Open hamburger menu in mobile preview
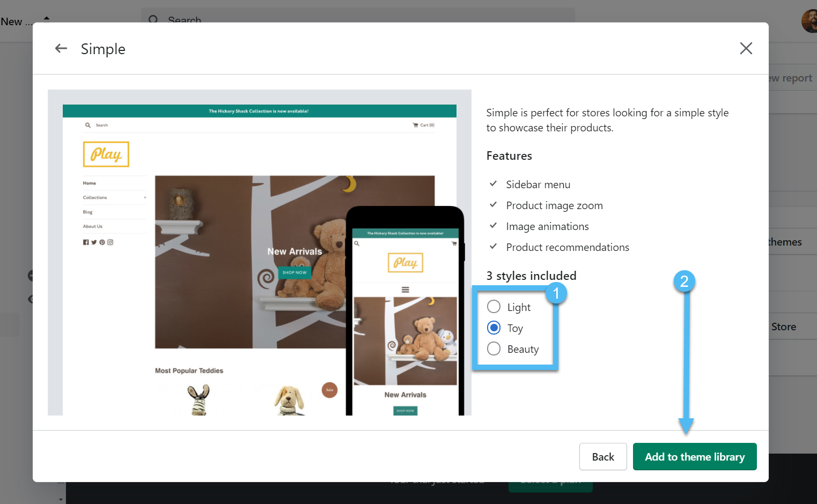817x504 pixels. click(406, 290)
